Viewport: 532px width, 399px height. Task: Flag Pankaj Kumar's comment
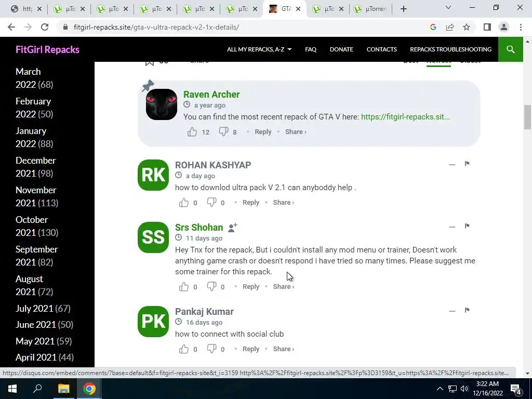point(467,310)
